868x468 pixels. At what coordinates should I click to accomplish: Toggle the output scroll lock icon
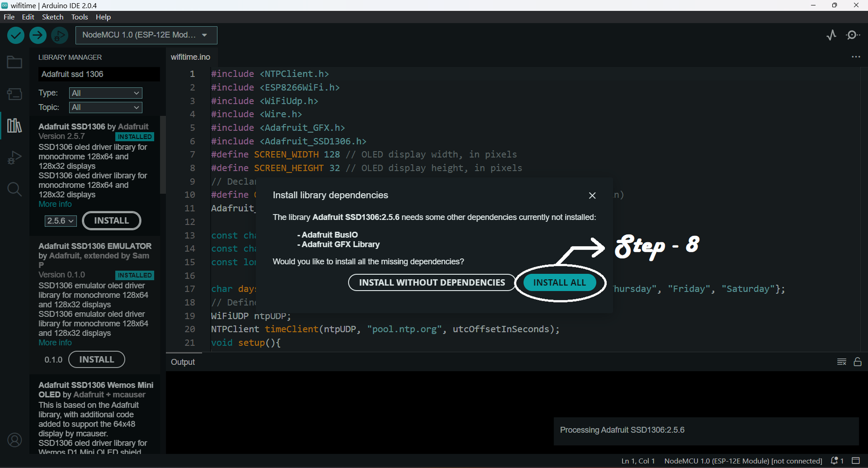857,362
